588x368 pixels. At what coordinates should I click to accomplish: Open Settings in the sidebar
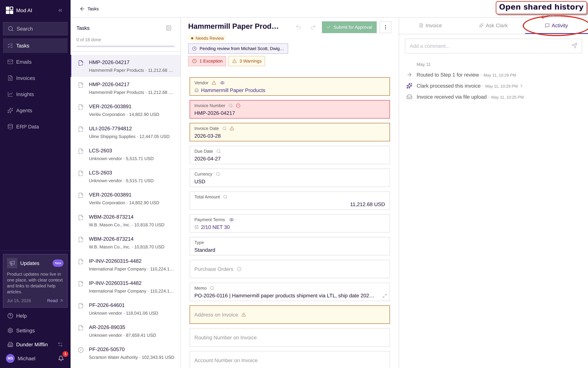click(35, 330)
